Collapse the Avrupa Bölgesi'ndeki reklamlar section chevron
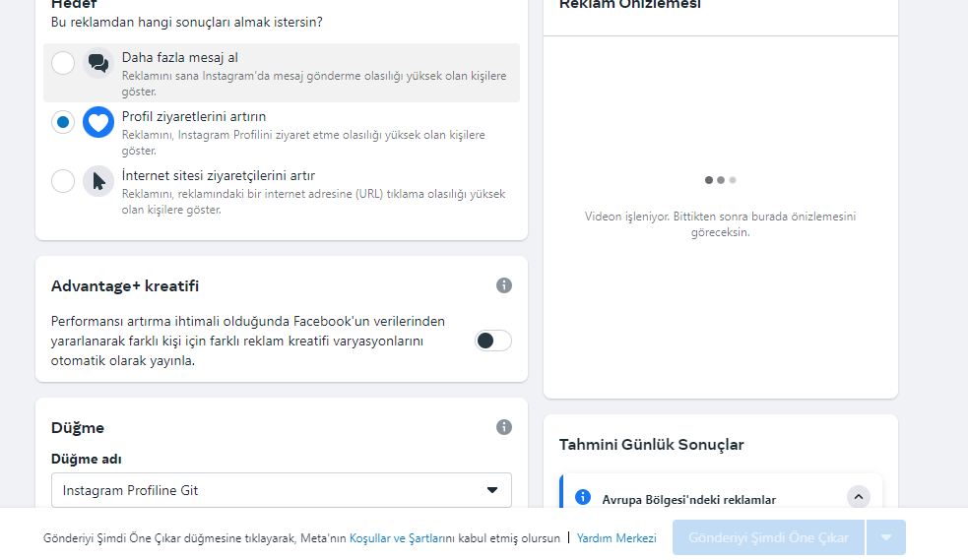The height and width of the screenshot is (560, 968). tap(858, 497)
